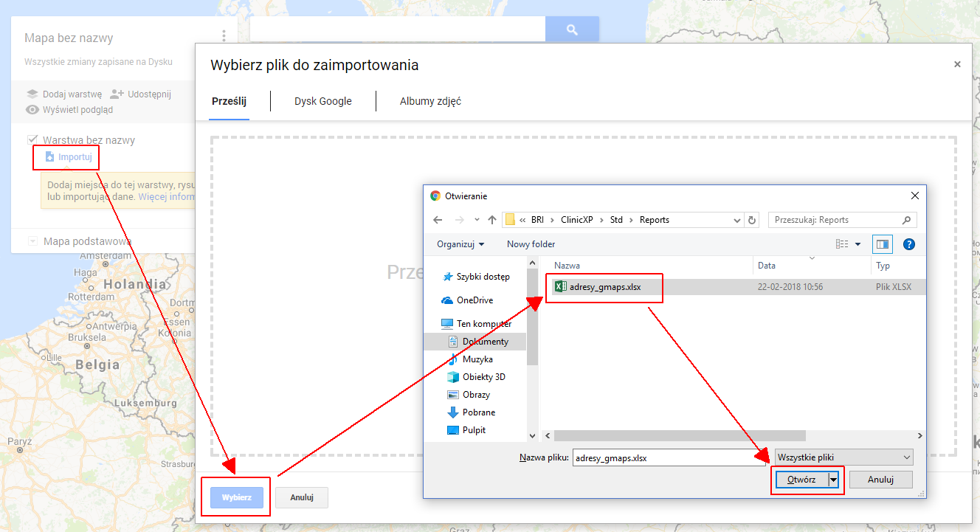Viewport: 980px width, 532px height.
Task: Click Anuluj in the file dialog
Action: pos(881,480)
